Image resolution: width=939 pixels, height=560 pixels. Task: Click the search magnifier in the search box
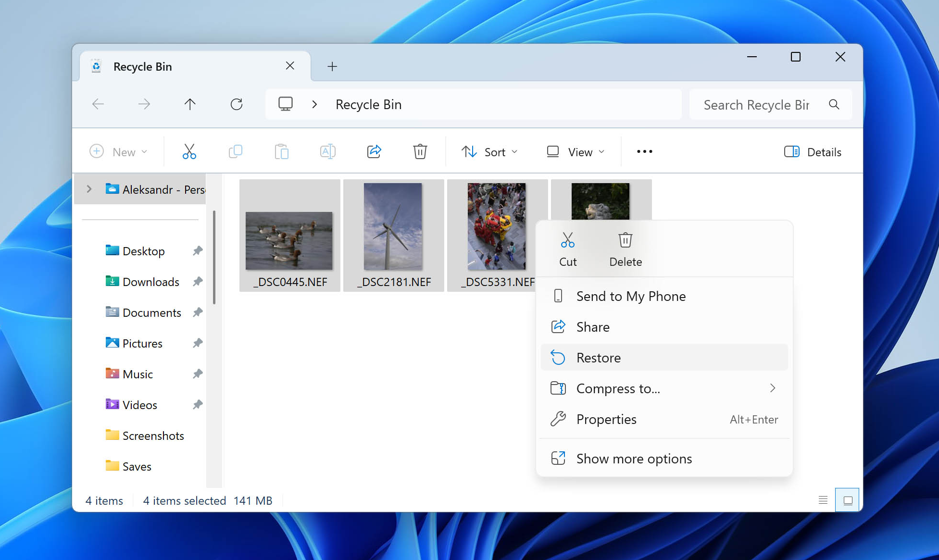[x=834, y=104]
